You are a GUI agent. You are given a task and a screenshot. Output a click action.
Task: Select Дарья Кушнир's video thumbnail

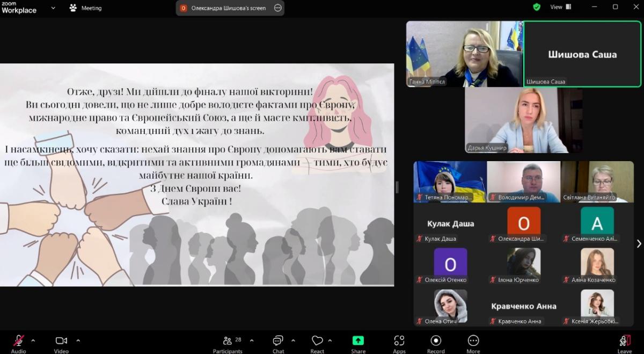coord(523,120)
